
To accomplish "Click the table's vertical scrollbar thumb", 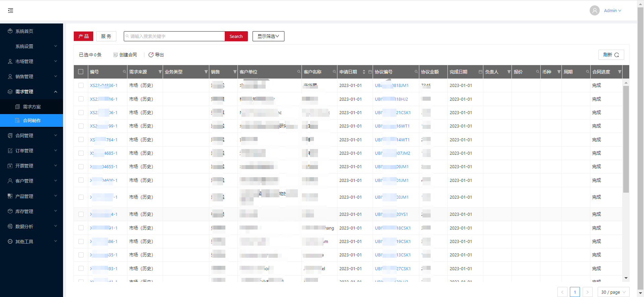I will pyautogui.click(x=626, y=139).
